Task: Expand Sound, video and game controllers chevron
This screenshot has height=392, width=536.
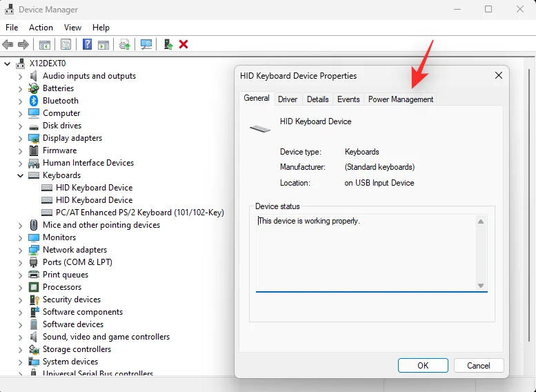Action: coord(20,337)
